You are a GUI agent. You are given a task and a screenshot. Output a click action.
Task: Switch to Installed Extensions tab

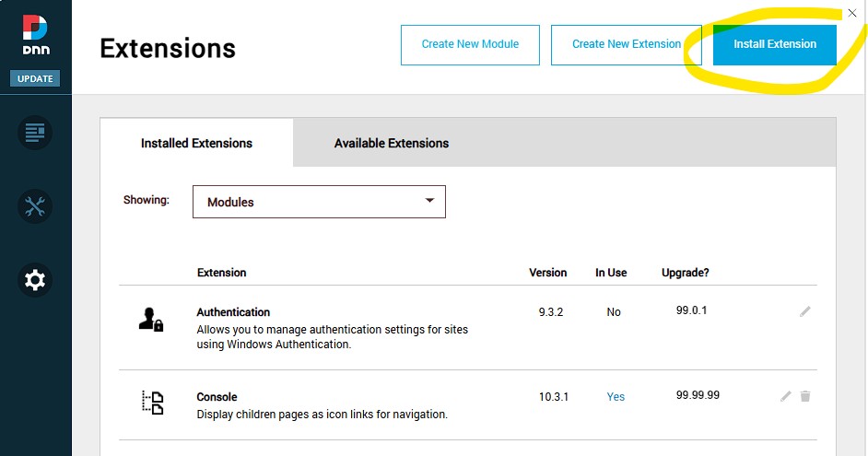point(196,143)
